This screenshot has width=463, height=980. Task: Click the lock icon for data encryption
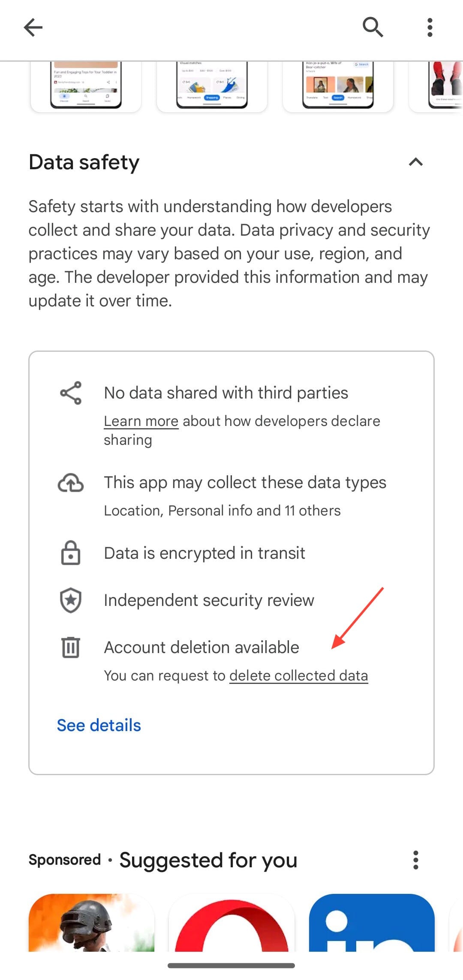coord(71,553)
